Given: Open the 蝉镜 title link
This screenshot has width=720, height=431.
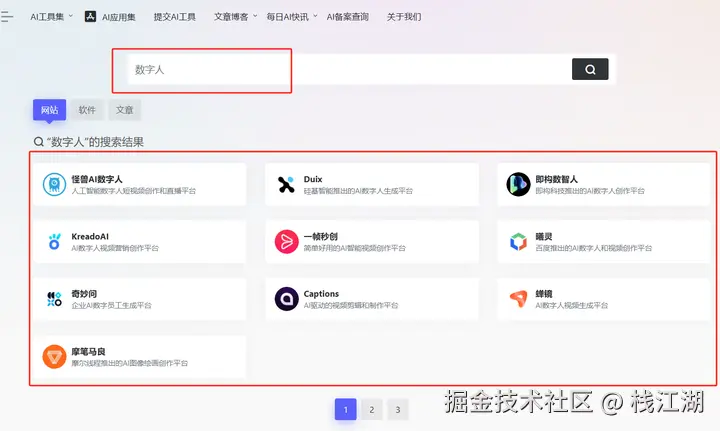Looking at the screenshot, I should [x=544, y=294].
